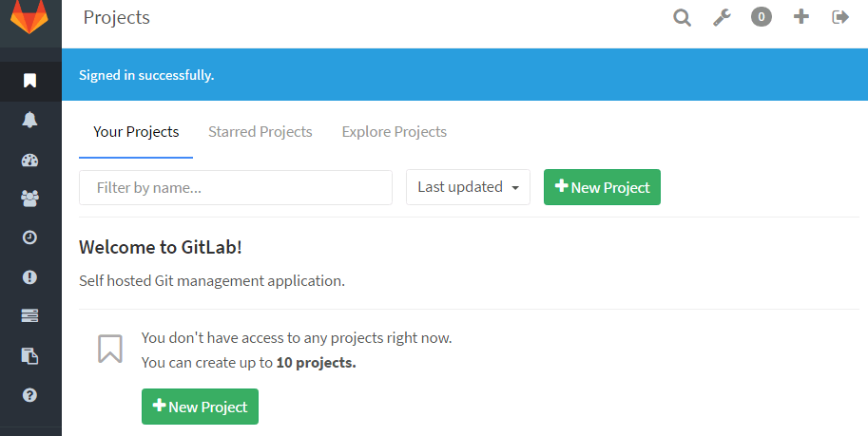Open the bookmark icon in sidebar

(x=29, y=81)
